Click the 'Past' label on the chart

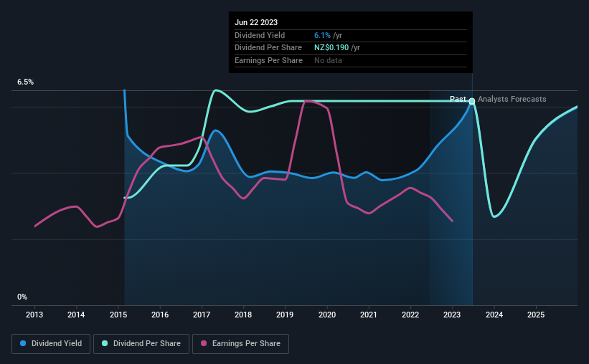(x=458, y=99)
